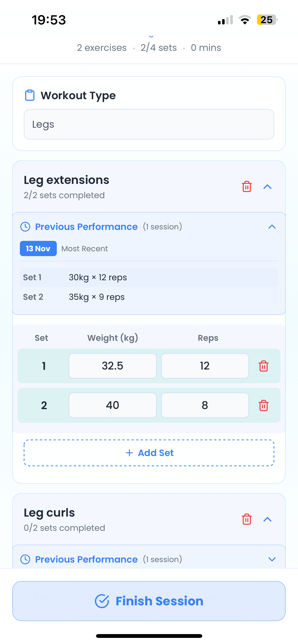Collapse the Leg curls exercise card

point(267,519)
